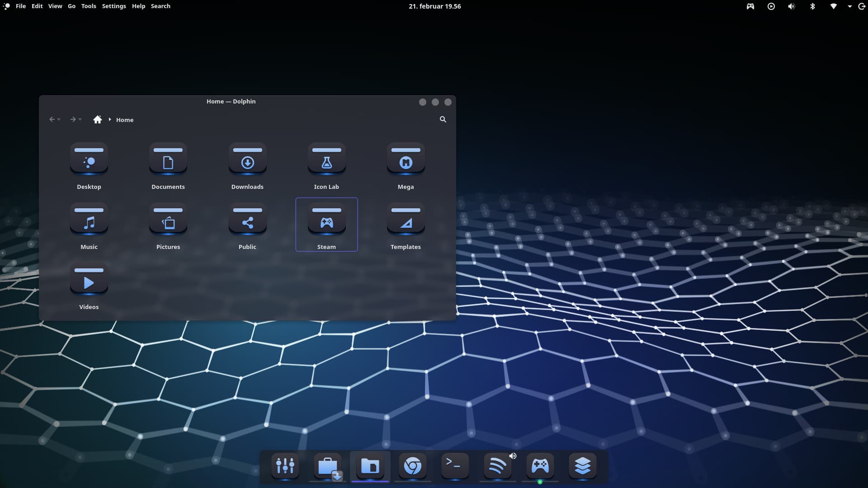Expand the forward history dropdown arrow
This screenshot has width=868, height=488.
pos(80,120)
